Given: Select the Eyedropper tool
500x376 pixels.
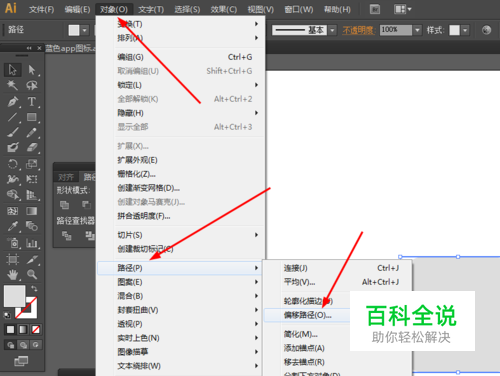Looking at the screenshot, I should [13, 226].
